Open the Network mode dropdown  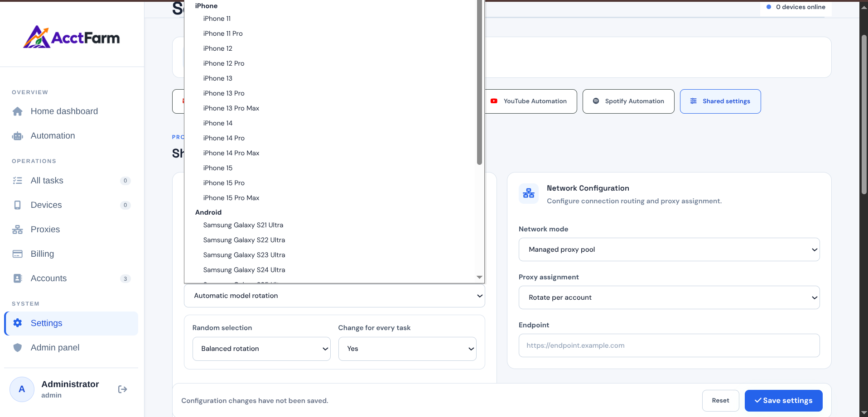(669, 249)
